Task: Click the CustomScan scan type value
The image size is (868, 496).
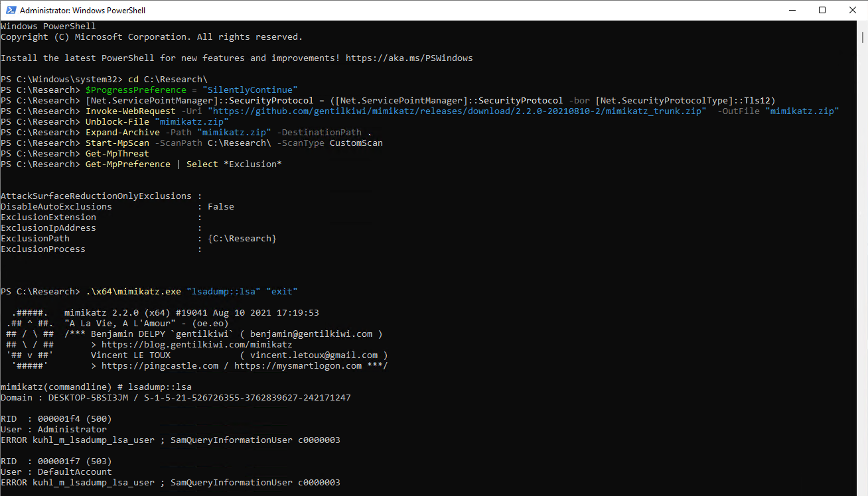Action: [356, 143]
